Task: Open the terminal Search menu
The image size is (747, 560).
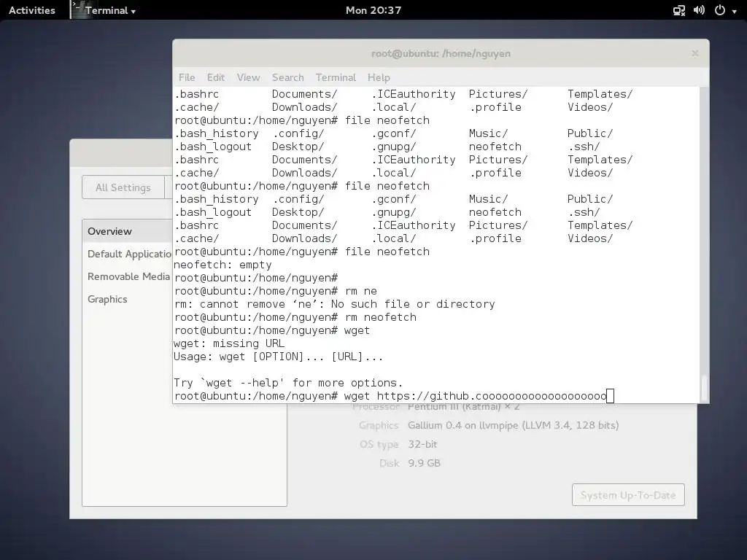Action: click(x=287, y=77)
